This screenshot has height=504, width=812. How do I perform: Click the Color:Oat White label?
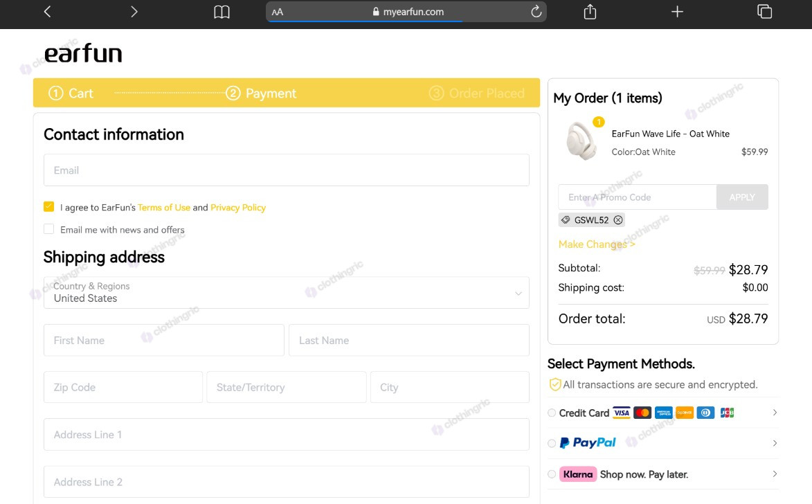(643, 152)
